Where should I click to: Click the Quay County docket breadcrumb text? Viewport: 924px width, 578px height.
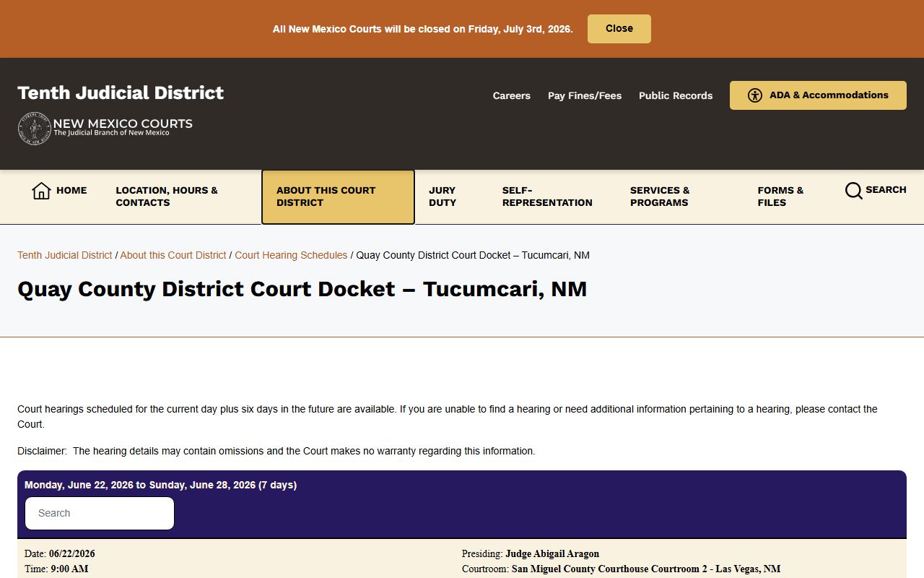click(473, 255)
